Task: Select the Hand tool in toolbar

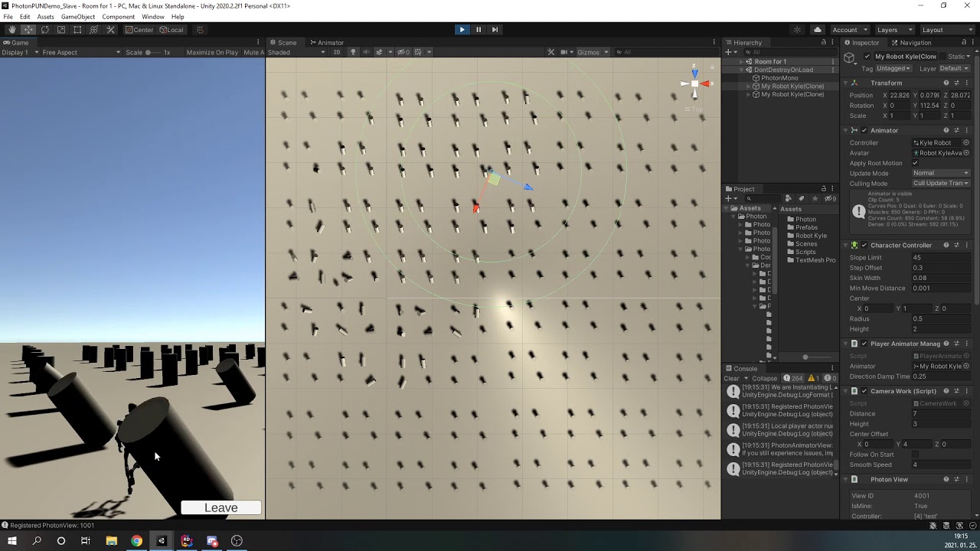Action: [11, 30]
